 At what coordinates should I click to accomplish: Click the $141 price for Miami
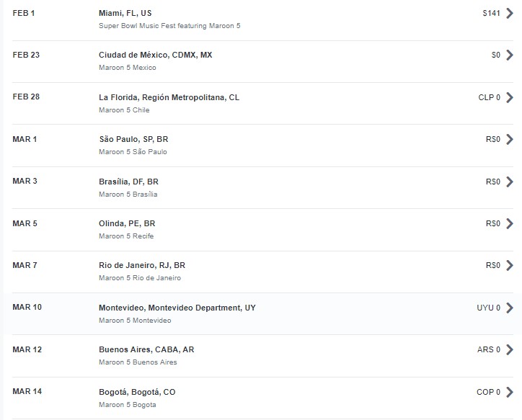(492, 13)
